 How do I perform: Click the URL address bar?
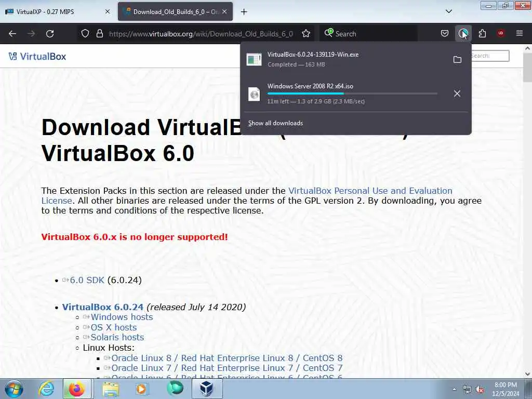[201, 34]
